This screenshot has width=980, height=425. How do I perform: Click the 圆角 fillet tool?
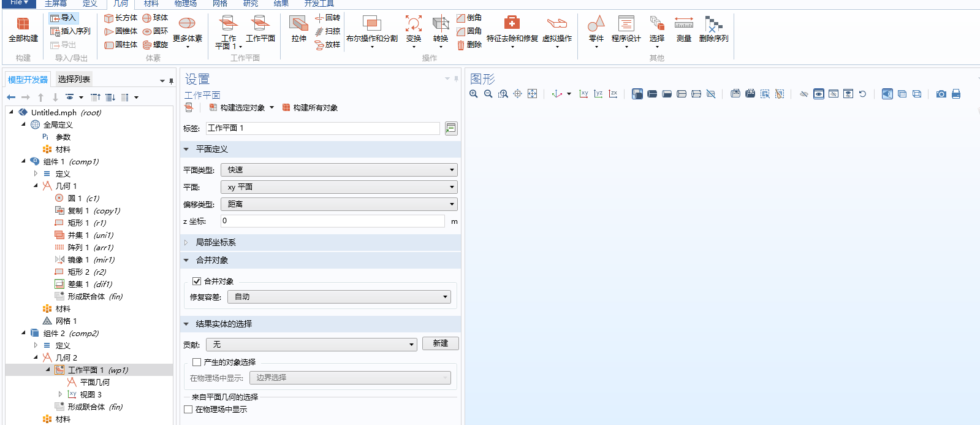[x=469, y=31]
